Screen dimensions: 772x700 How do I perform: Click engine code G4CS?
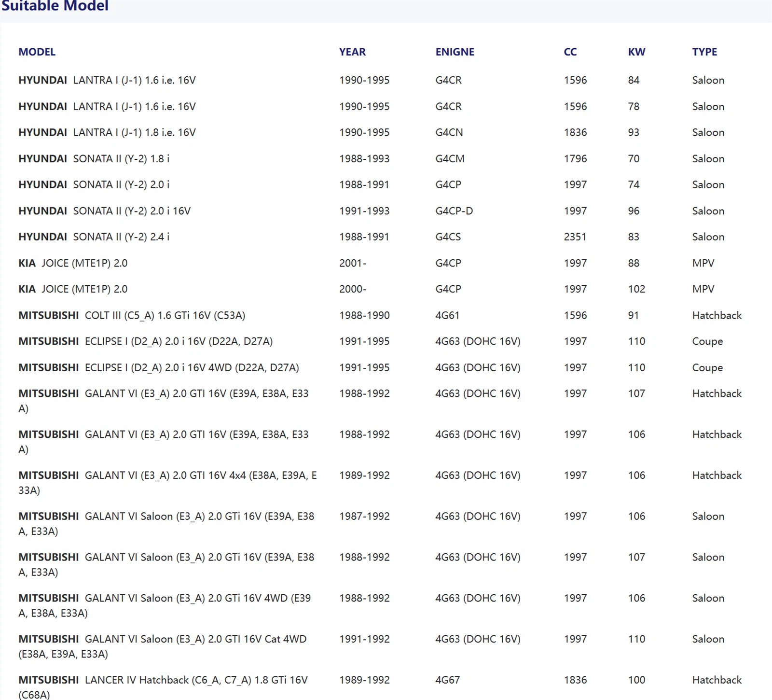(448, 237)
